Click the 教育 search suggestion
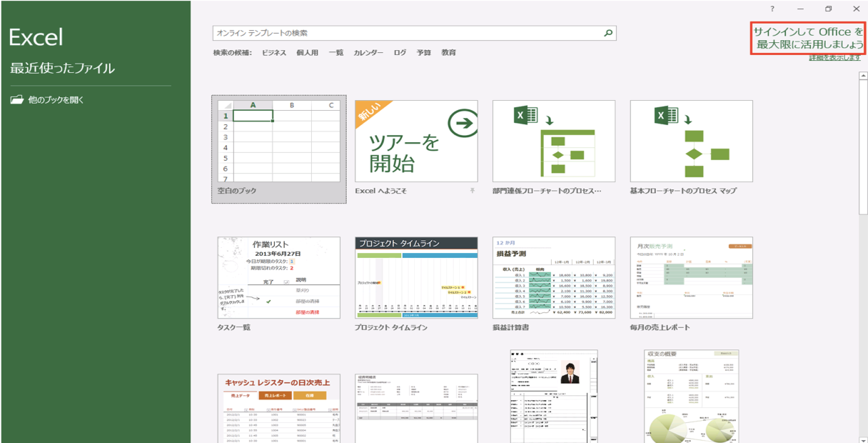 tap(448, 53)
